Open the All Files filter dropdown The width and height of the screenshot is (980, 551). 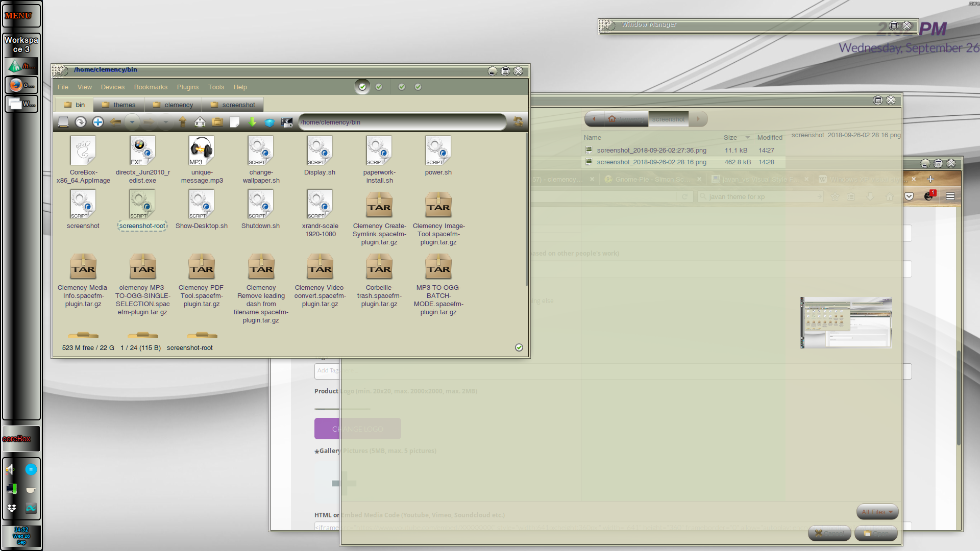click(877, 512)
